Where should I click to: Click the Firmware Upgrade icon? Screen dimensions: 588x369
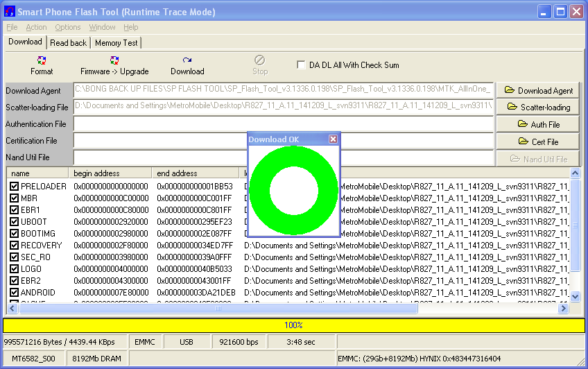114,61
